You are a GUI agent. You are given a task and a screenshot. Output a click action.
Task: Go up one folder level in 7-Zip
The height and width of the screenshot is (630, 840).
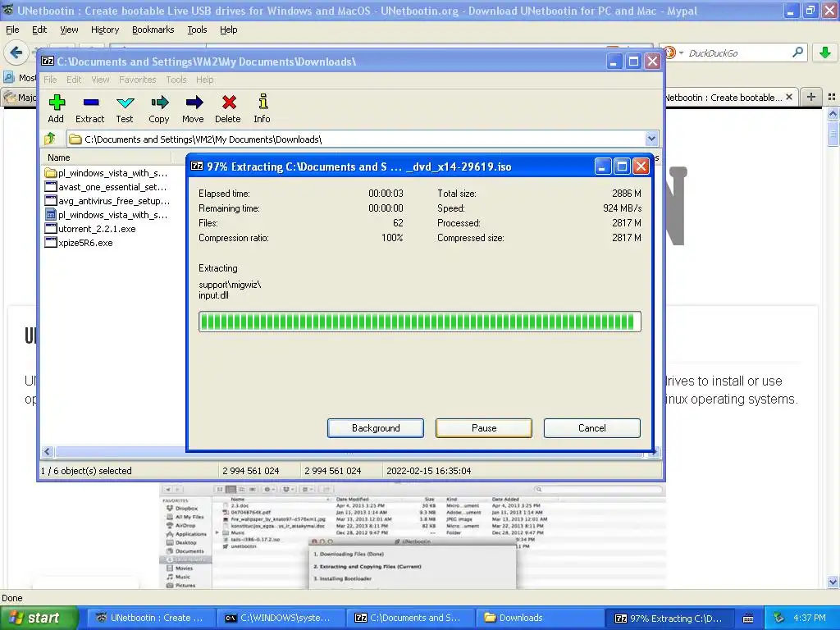point(50,139)
